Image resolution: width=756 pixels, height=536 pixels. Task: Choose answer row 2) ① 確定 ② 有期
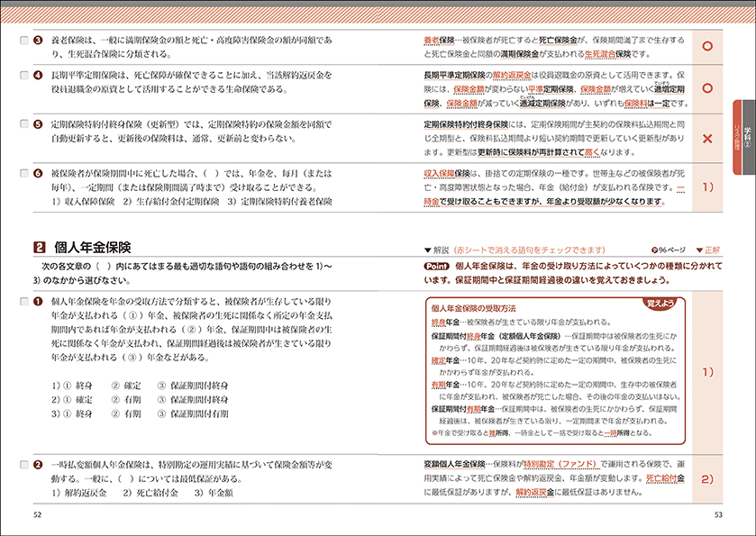point(140,400)
